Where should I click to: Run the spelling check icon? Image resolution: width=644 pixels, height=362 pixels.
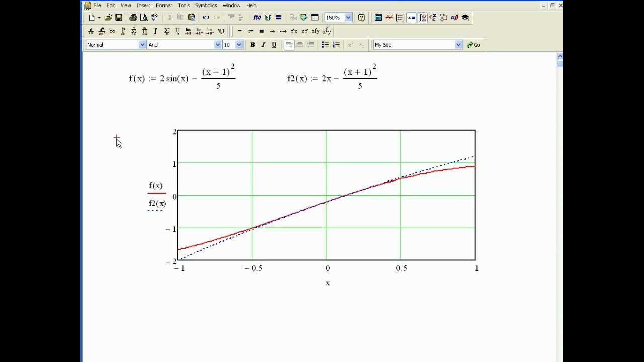(154, 18)
